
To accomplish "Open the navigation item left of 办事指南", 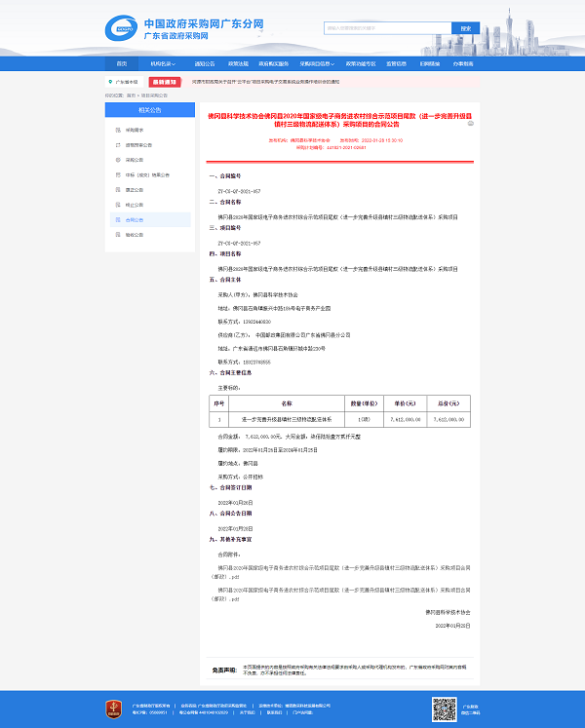I will (430, 64).
